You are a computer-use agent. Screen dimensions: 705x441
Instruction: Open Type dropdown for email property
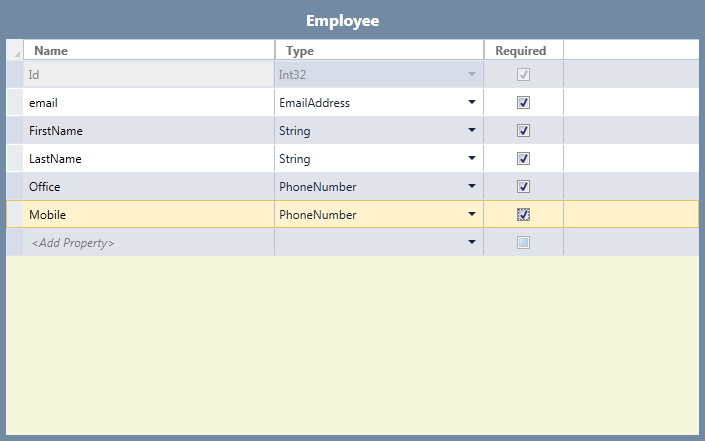coord(471,102)
